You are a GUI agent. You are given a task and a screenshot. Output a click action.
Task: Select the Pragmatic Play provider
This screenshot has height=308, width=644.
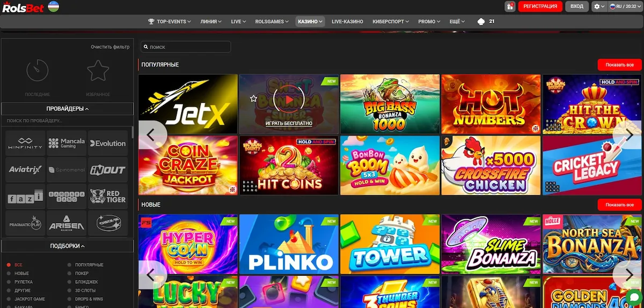point(25,223)
